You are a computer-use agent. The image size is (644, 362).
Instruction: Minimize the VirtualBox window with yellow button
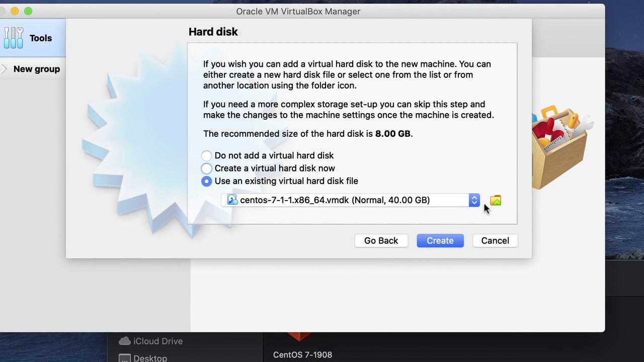point(15,11)
